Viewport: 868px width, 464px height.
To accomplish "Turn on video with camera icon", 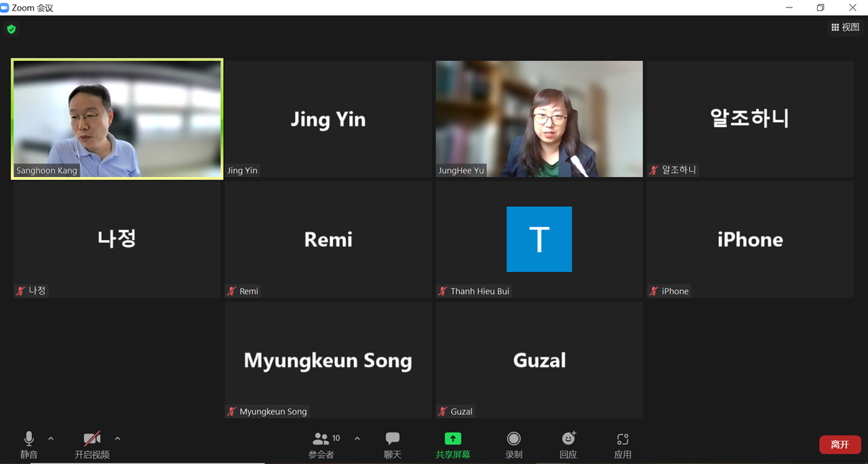I will pos(92,439).
